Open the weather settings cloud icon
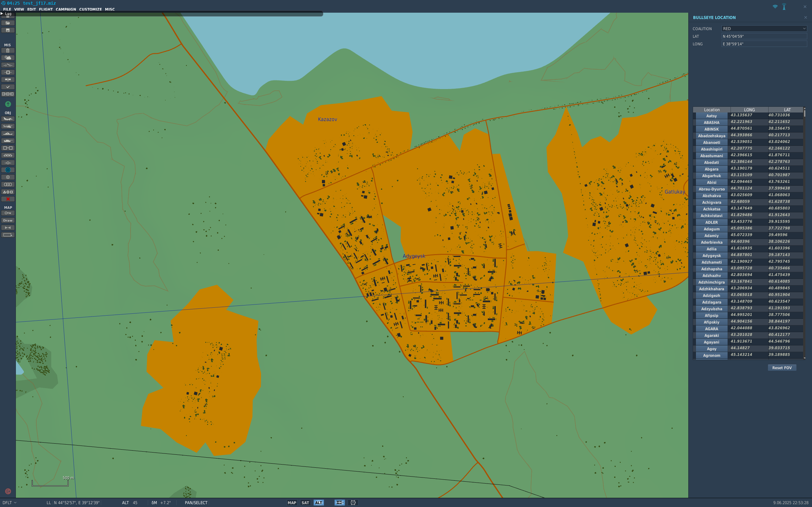Screen dimensions: 812x507 pos(8,58)
